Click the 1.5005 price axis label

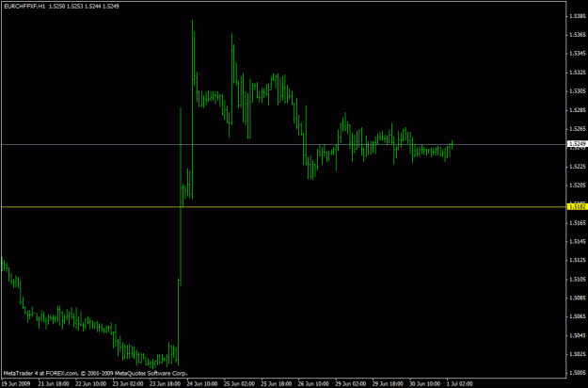pos(578,373)
